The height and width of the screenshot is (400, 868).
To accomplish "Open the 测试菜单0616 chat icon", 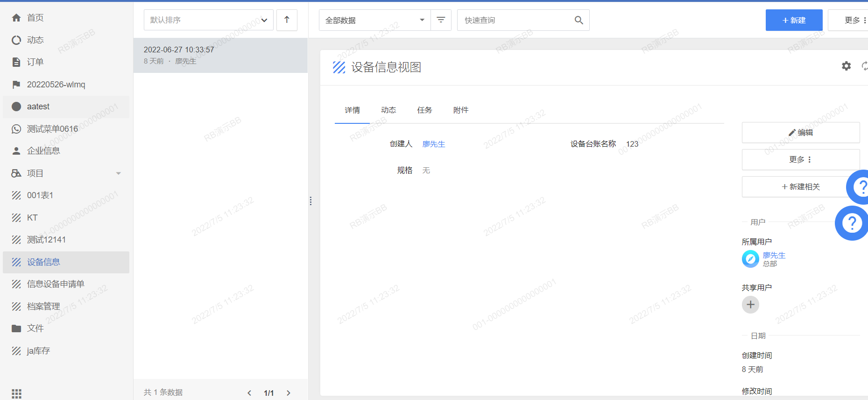I will (16, 129).
